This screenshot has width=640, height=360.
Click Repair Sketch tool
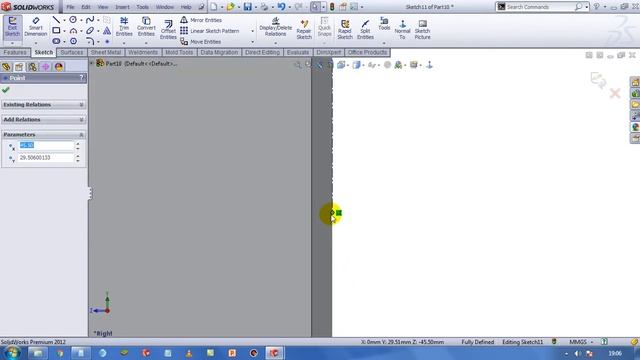click(304, 29)
